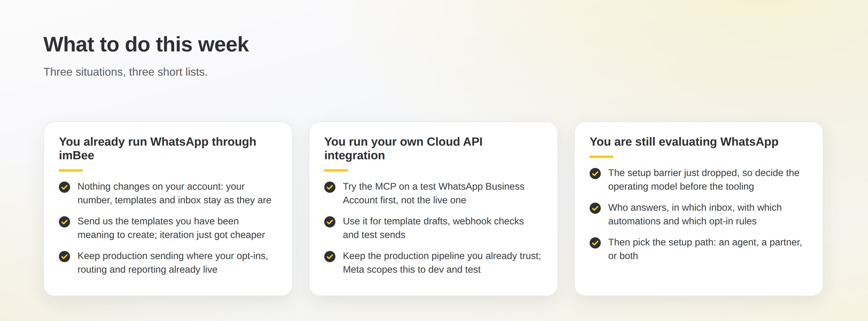Click the 'What to do this week' heading

pyautogui.click(x=146, y=44)
